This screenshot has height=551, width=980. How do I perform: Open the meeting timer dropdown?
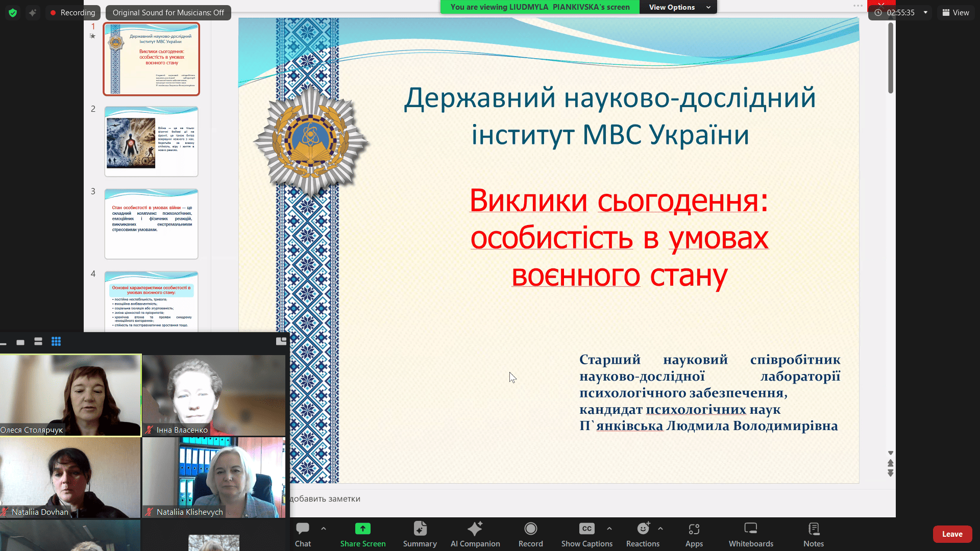point(925,12)
